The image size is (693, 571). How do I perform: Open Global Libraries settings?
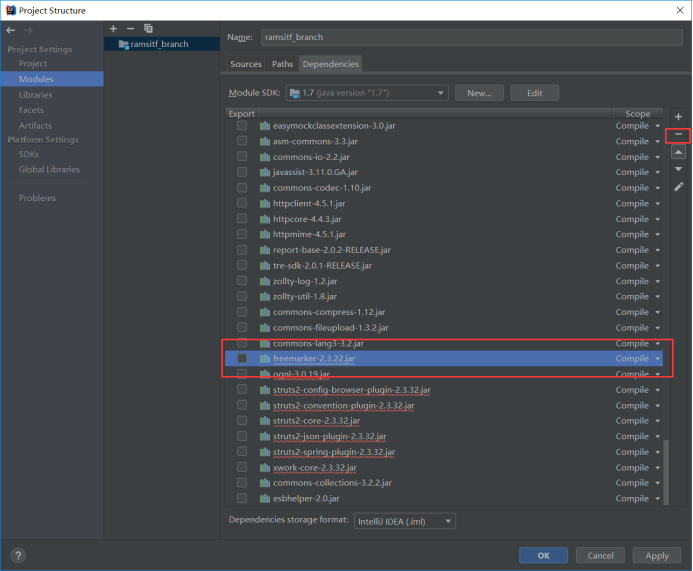click(x=49, y=169)
